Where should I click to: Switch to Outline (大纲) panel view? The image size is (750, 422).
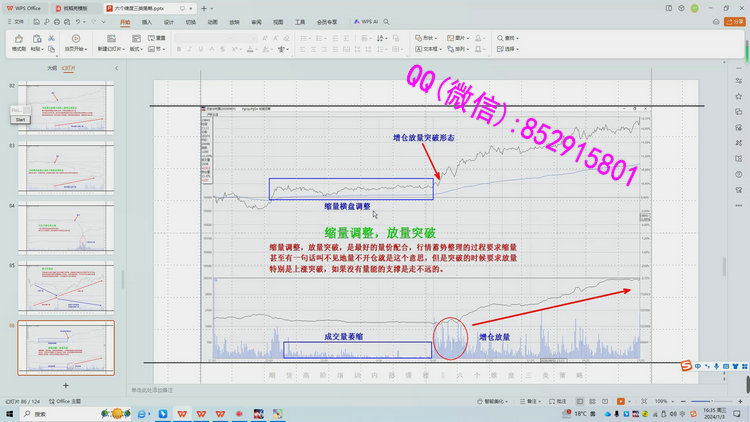[x=52, y=68]
